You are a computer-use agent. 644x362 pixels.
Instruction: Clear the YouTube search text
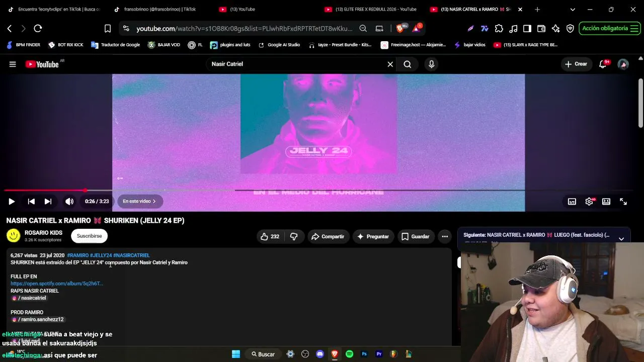point(390,64)
